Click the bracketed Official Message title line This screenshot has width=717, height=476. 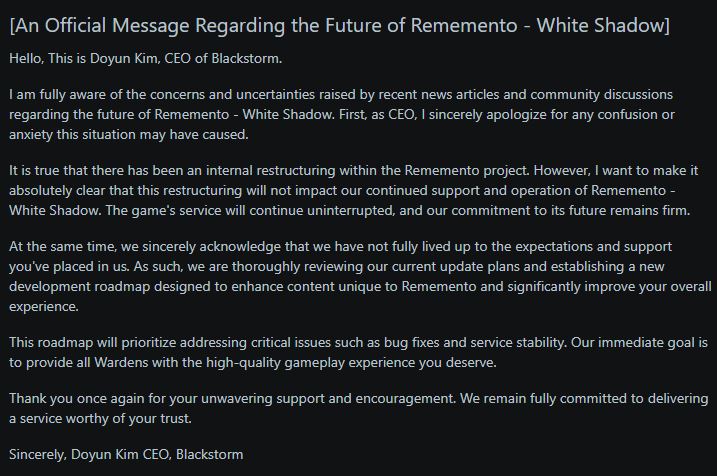pos(341,24)
